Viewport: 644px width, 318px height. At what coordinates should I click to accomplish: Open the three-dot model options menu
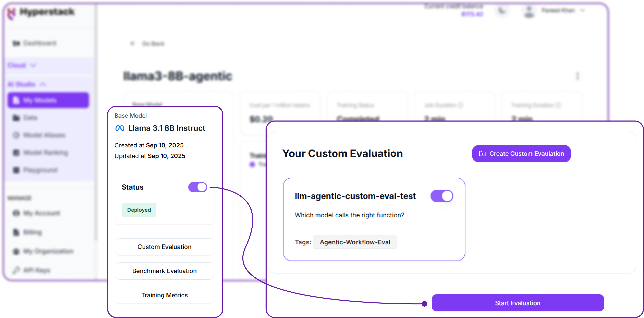pos(578,76)
